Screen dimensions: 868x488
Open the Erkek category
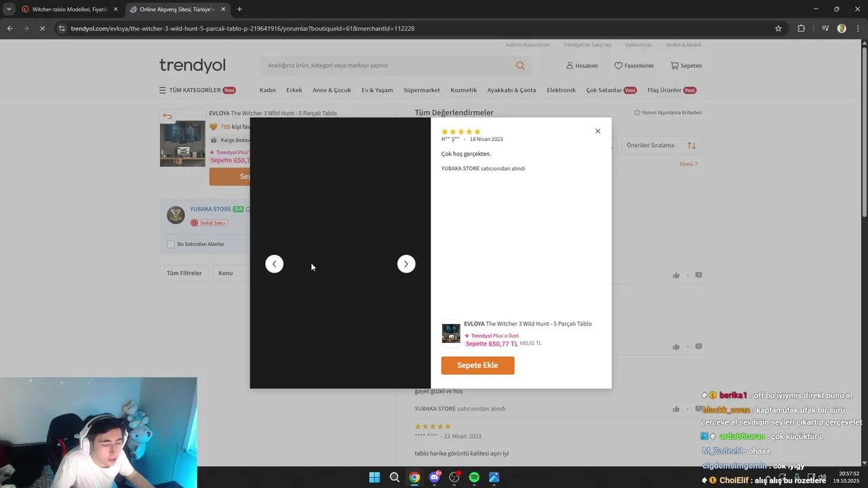[x=294, y=90]
